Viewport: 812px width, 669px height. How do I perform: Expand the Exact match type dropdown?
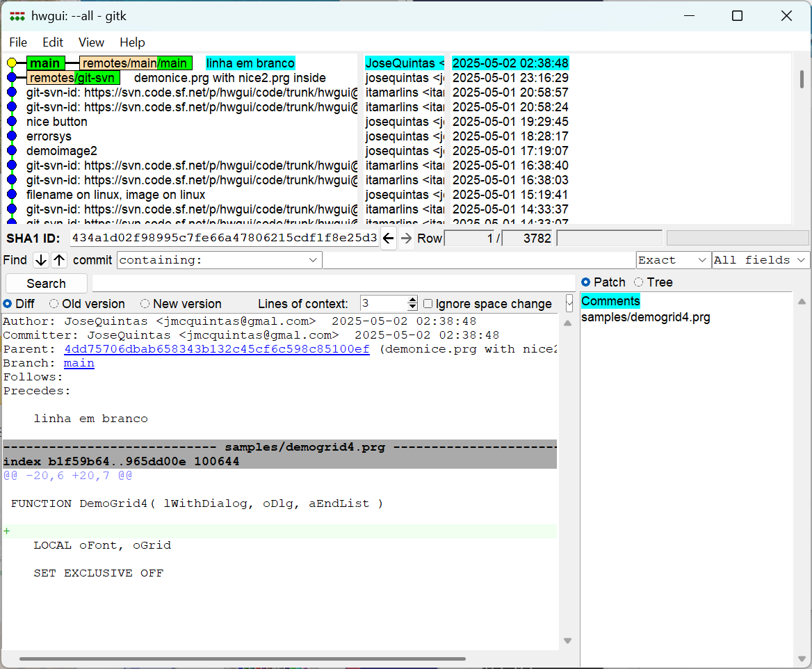[x=673, y=260]
